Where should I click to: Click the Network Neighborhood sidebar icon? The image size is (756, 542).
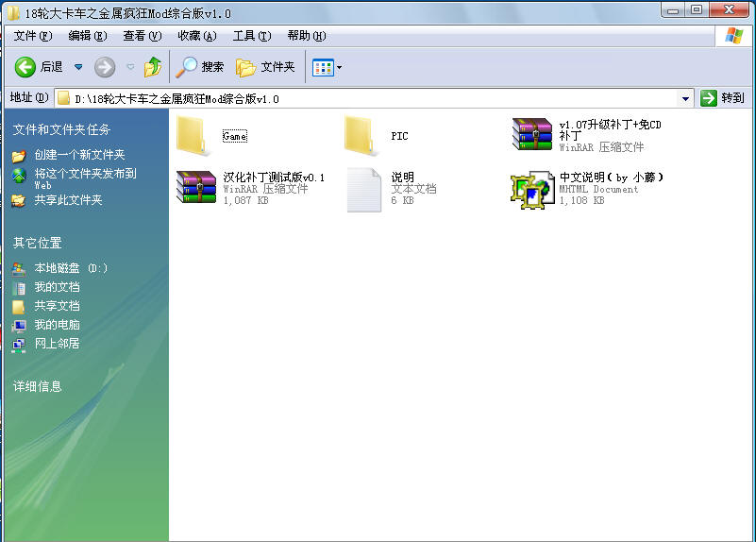pyautogui.click(x=19, y=346)
